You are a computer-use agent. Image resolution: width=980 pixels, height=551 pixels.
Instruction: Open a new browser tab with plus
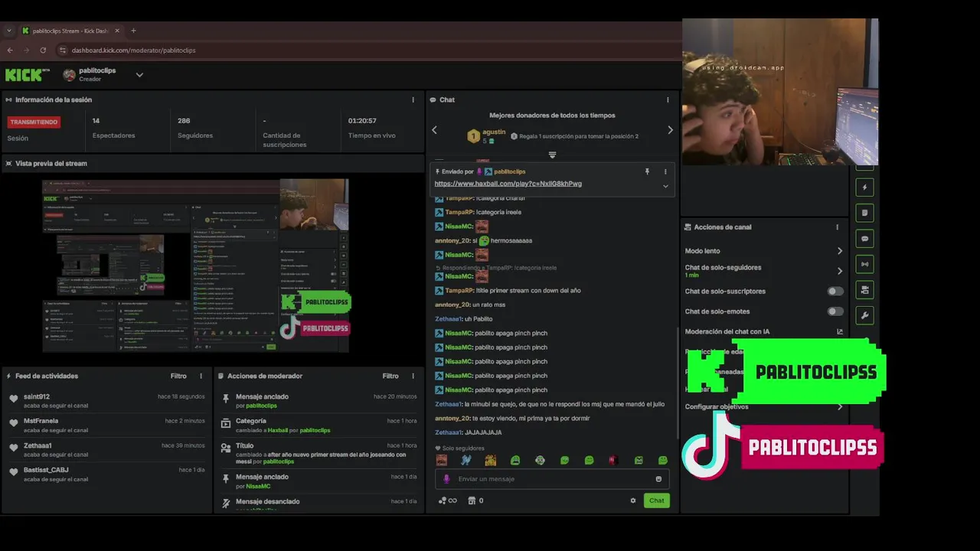[133, 31]
